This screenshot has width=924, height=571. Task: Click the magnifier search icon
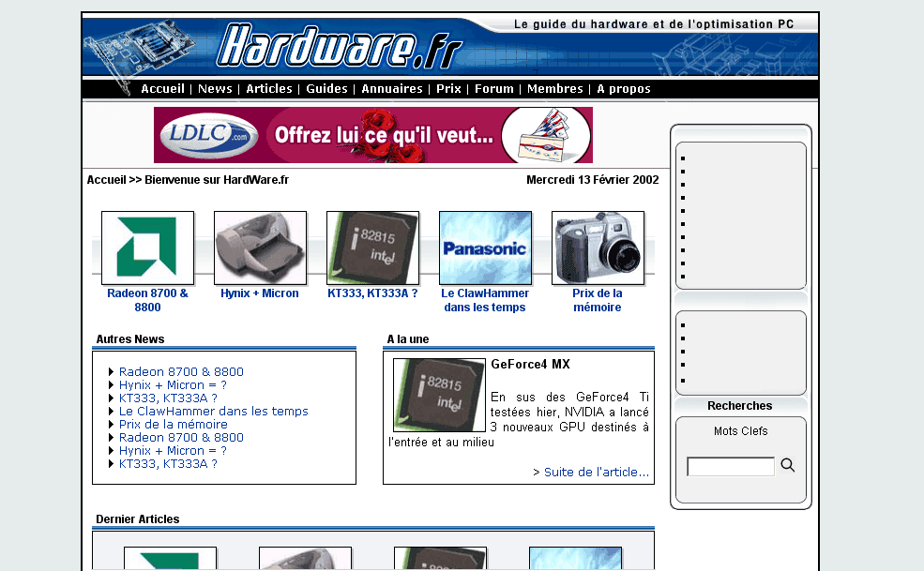click(788, 465)
